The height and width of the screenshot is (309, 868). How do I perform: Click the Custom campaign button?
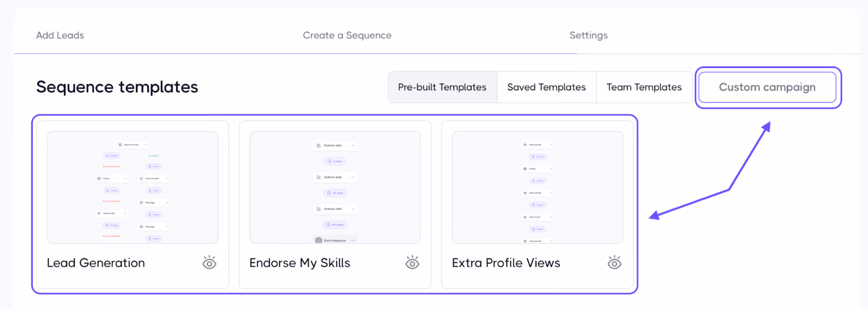[x=767, y=87]
